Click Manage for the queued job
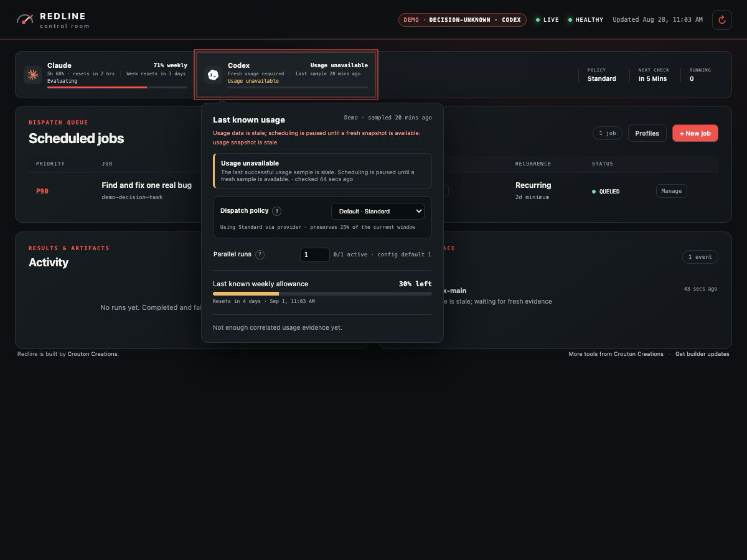This screenshot has width=747, height=560. [x=672, y=191]
